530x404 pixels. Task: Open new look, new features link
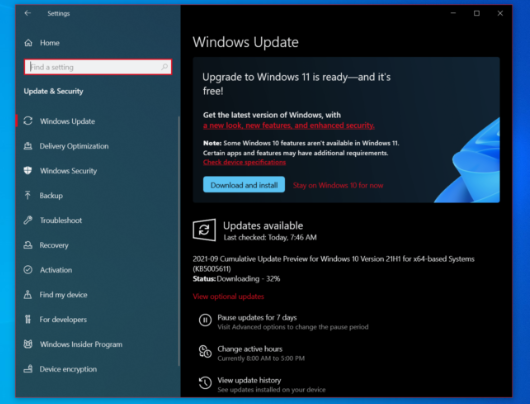289,125
